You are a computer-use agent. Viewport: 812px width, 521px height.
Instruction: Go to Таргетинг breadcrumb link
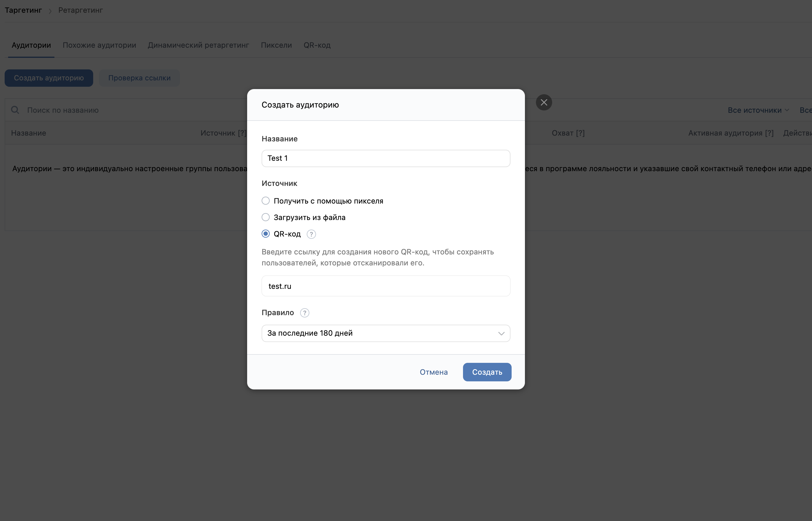pos(23,10)
